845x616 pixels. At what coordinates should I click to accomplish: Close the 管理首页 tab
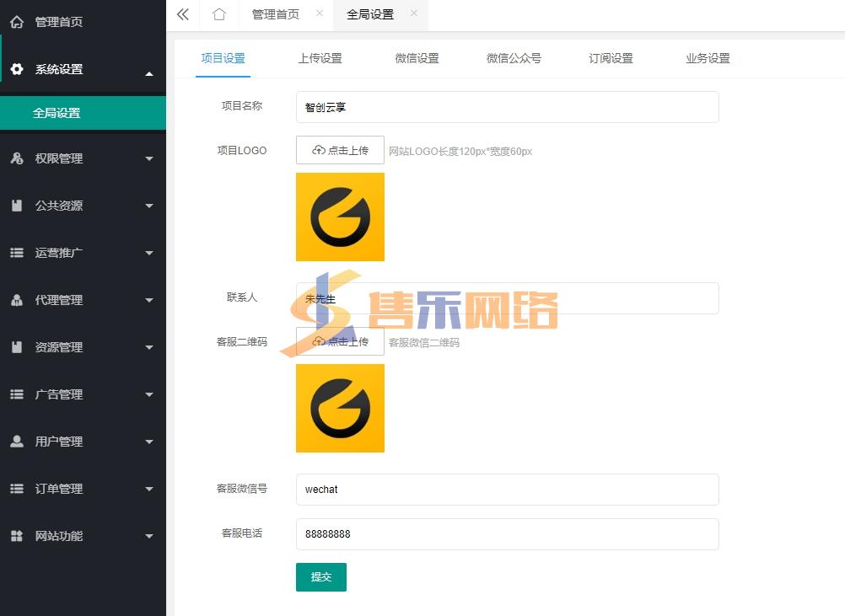point(319,13)
